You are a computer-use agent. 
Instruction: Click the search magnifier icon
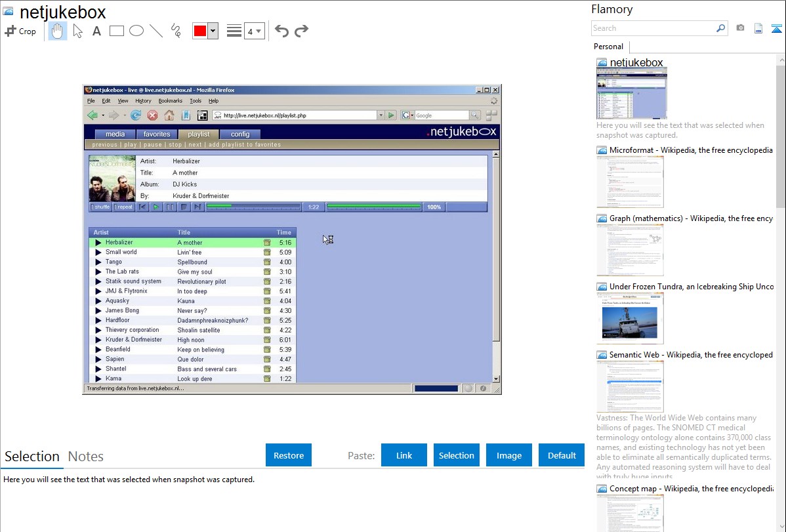(x=721, y=28)
